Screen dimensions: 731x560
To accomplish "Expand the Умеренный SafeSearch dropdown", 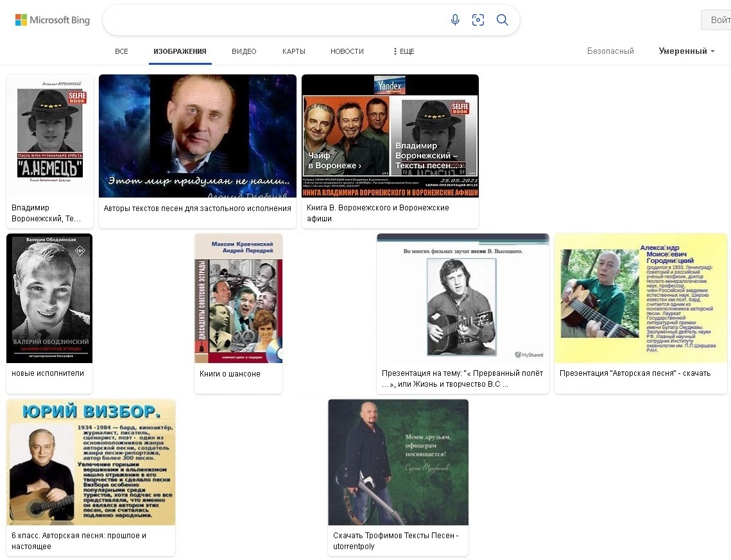I will tap(687, 51).
